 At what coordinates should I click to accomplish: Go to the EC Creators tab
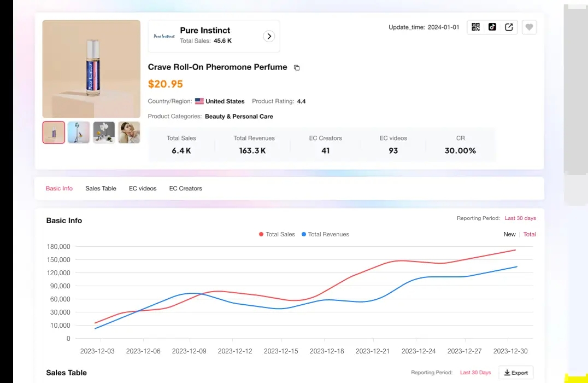click(185, 188)
